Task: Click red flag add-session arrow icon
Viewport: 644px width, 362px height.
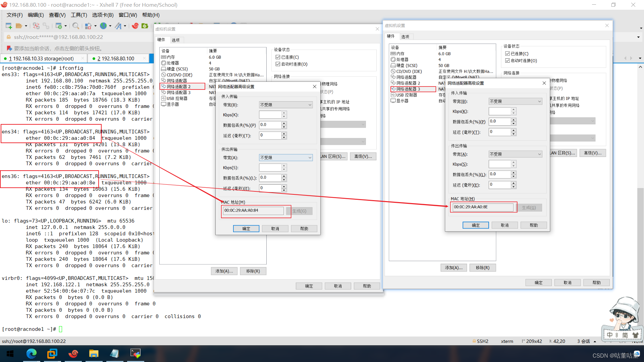Action: click(9, 48)
